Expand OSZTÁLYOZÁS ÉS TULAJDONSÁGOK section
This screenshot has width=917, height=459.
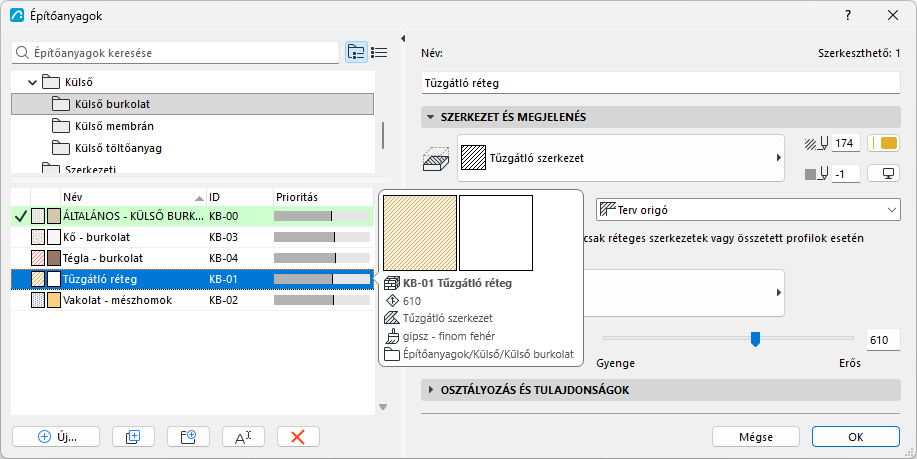click(660, 390)
